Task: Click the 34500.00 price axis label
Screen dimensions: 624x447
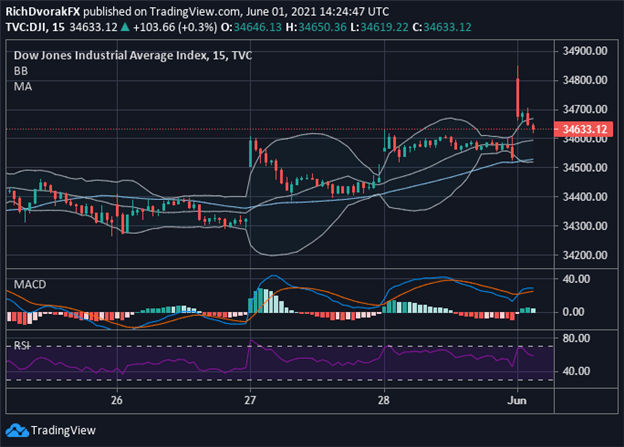Action: click(585, 168)
